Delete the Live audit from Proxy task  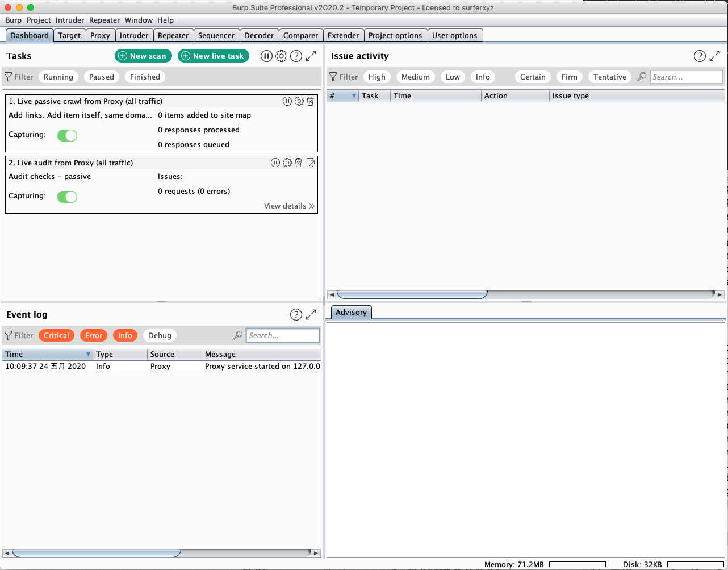tap(299, 163)
